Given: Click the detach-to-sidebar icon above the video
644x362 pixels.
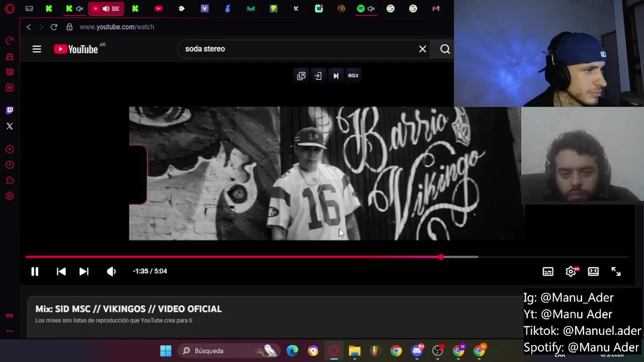Looking at the screenshot, I should tap(318, 76).
